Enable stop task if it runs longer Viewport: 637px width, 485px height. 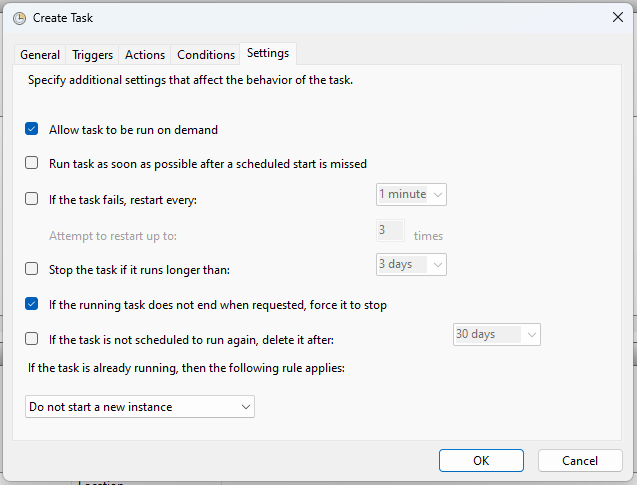(32, 269)
